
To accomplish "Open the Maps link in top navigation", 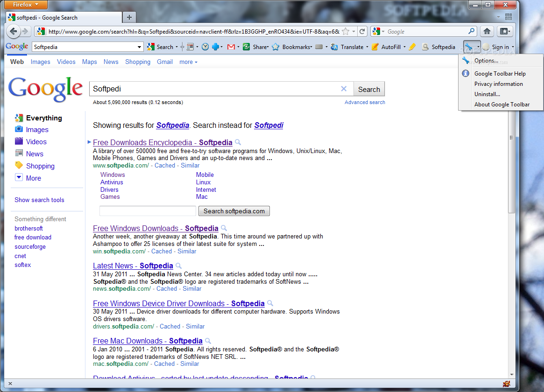I will tap(90, 62).
